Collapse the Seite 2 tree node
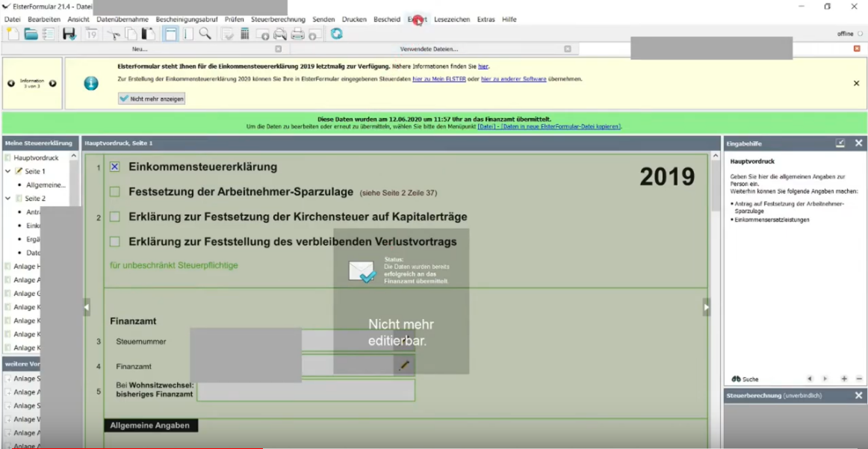The image size is (868, 449). point(8,198)
